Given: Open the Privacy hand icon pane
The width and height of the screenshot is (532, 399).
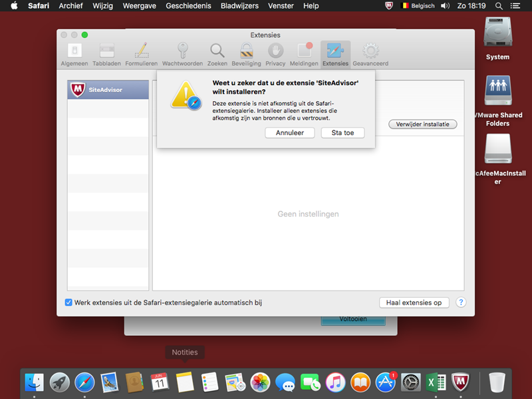Looking at the screenshot, I should pos(275,55).
